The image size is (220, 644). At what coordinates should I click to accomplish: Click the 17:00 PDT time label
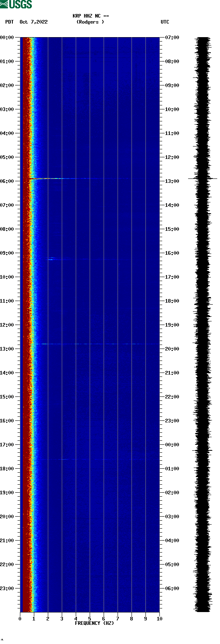point(7,445)
